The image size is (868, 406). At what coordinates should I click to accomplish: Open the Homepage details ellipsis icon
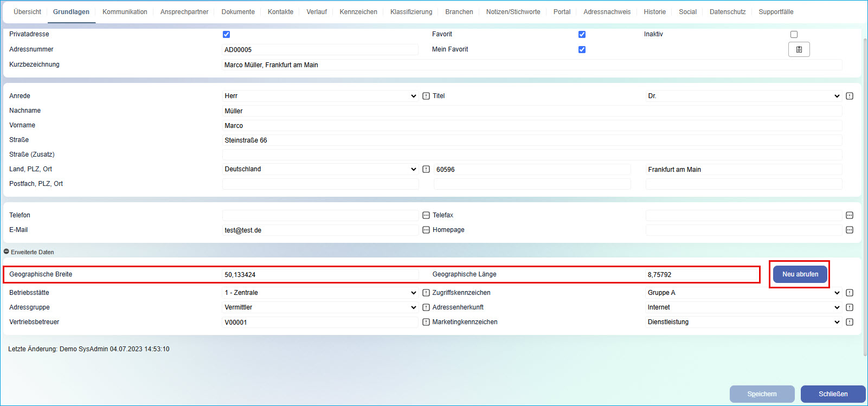(850, 230)
